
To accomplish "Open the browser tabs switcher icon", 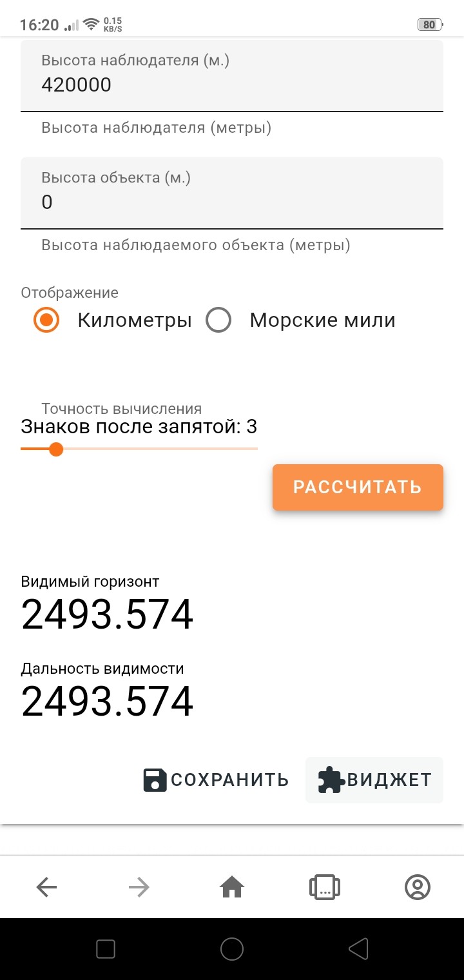I will pos(325,888).
